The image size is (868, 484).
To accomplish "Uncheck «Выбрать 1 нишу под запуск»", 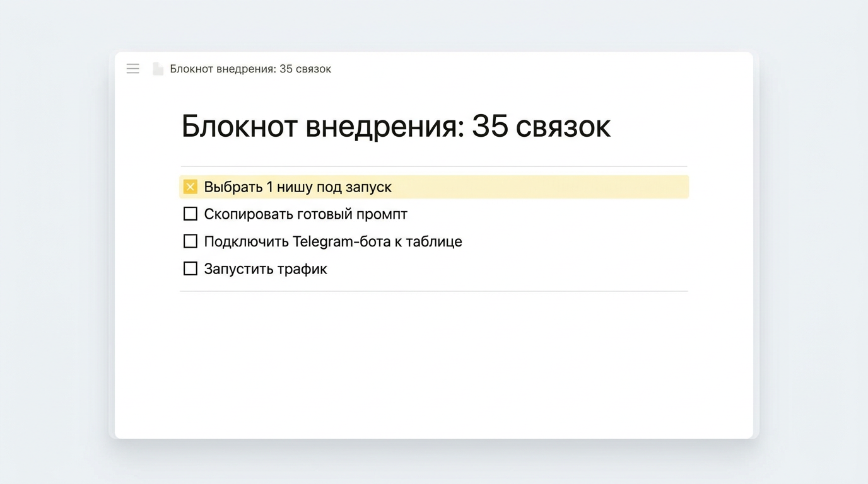I will 191,187.
